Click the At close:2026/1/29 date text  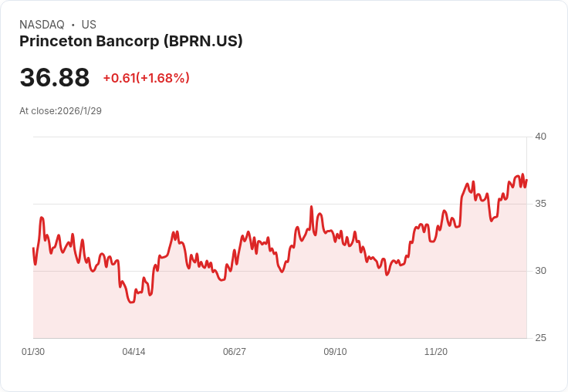click(x=60, y=111)
